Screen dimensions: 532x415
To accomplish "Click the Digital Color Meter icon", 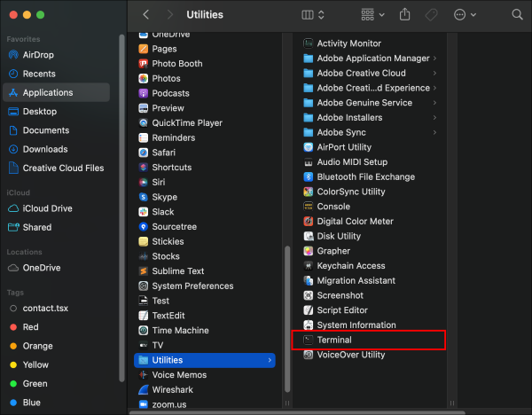I will click(308, 221).
